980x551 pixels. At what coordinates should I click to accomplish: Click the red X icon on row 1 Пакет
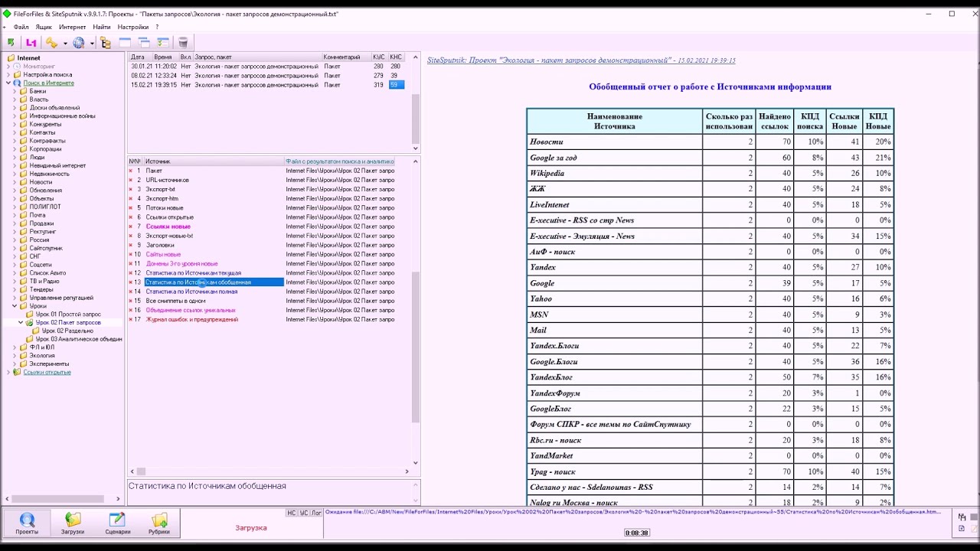(131, 171)
